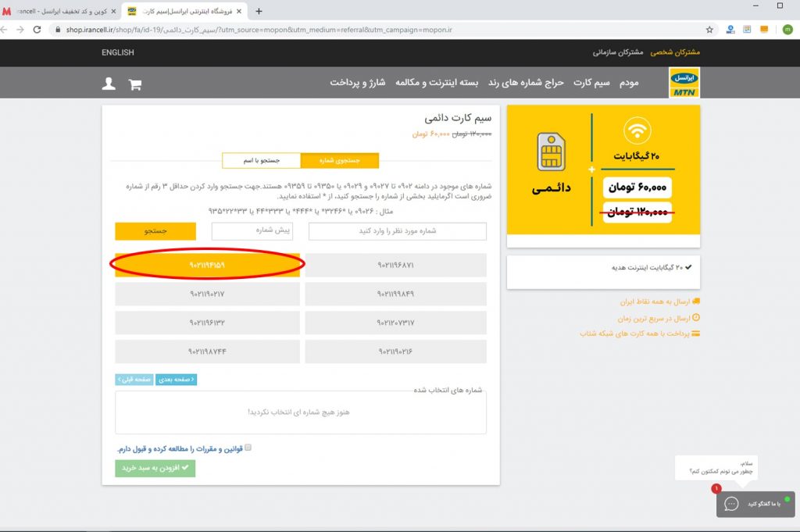Minimize the browser window
The image size is (800, 532).
pos(755,5)
